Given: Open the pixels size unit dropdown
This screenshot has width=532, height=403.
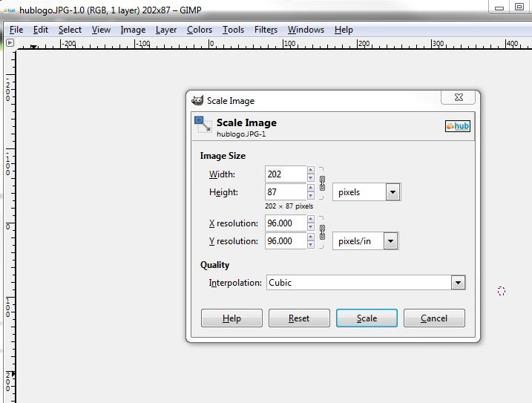Looking at the screenshot, I should pos(393,192).
